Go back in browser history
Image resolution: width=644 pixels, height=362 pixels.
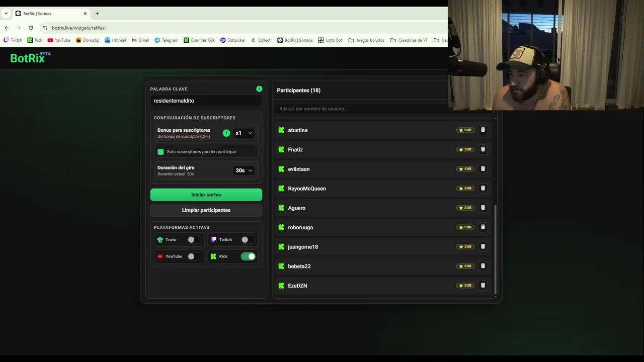[7, 28]
